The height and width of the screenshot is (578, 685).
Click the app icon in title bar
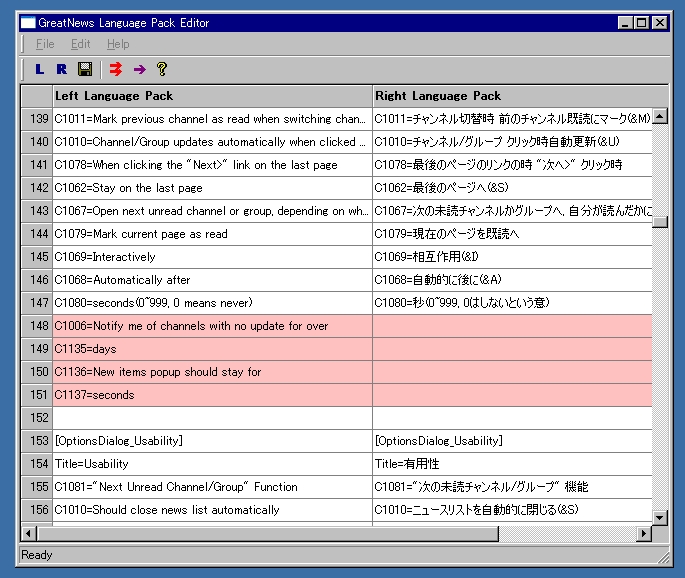(28, 23)
